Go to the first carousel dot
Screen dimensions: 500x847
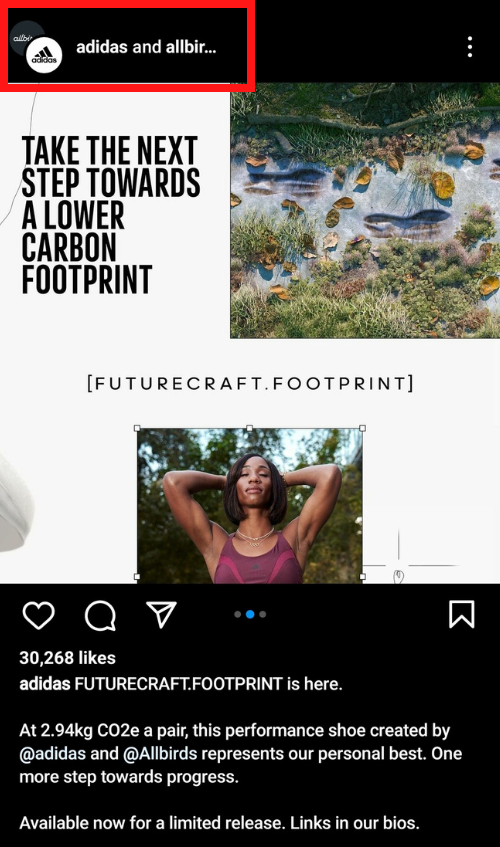click(238, 614)
